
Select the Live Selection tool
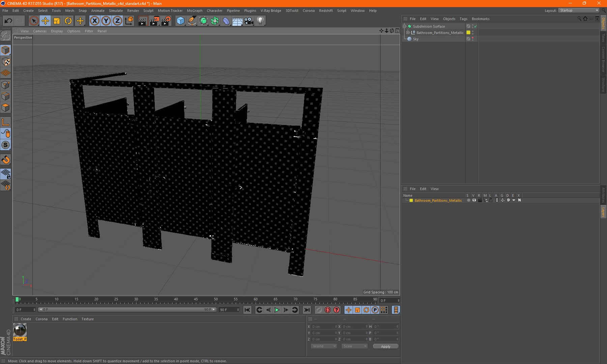[33, 21]
